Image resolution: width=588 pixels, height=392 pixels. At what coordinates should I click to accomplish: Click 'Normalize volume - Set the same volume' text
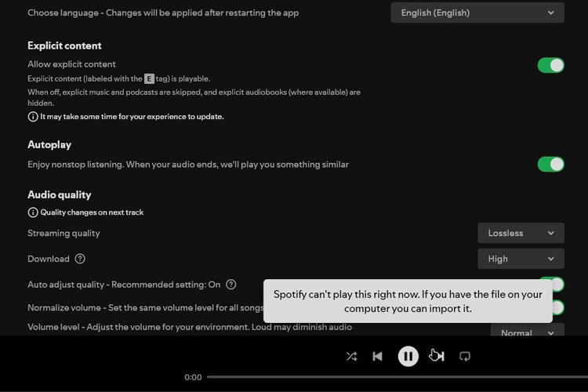point(146,308)
